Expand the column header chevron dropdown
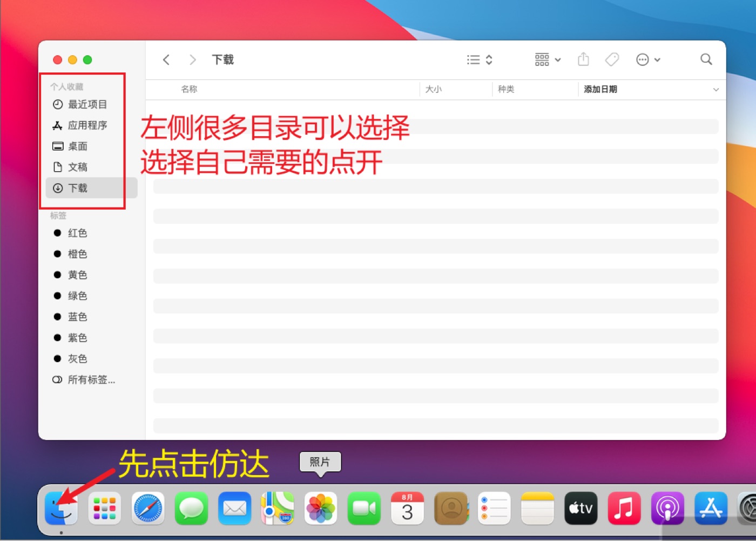The width and height of the screenshot is (756, 541). 716,90
